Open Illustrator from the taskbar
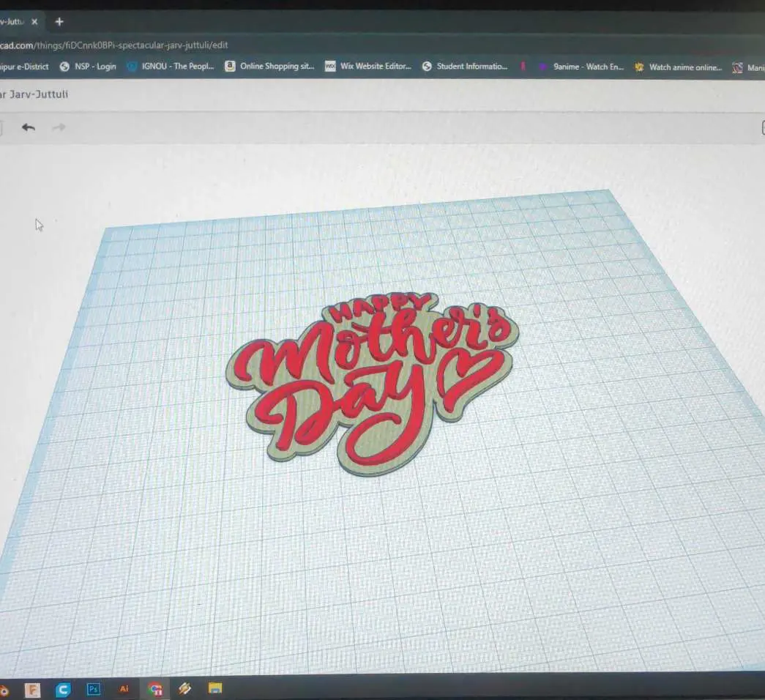This screenshot has width=765, height=700. pos(124,689)
